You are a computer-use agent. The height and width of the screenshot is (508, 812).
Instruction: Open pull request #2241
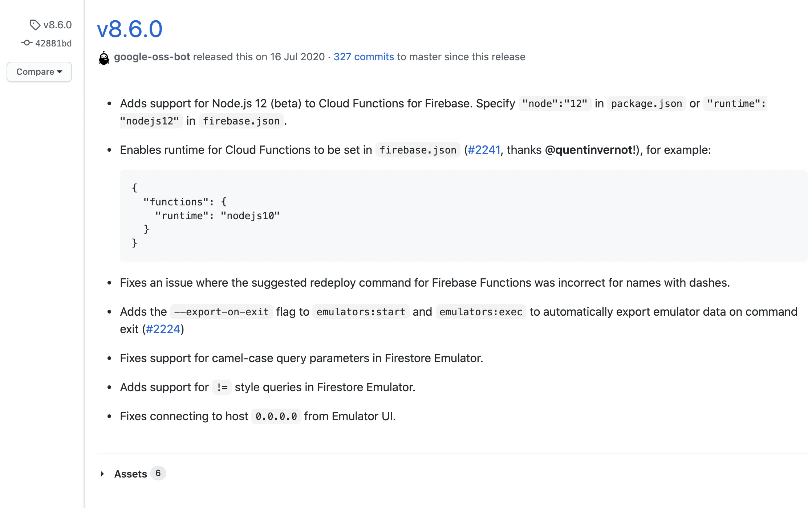coord(484,150)
